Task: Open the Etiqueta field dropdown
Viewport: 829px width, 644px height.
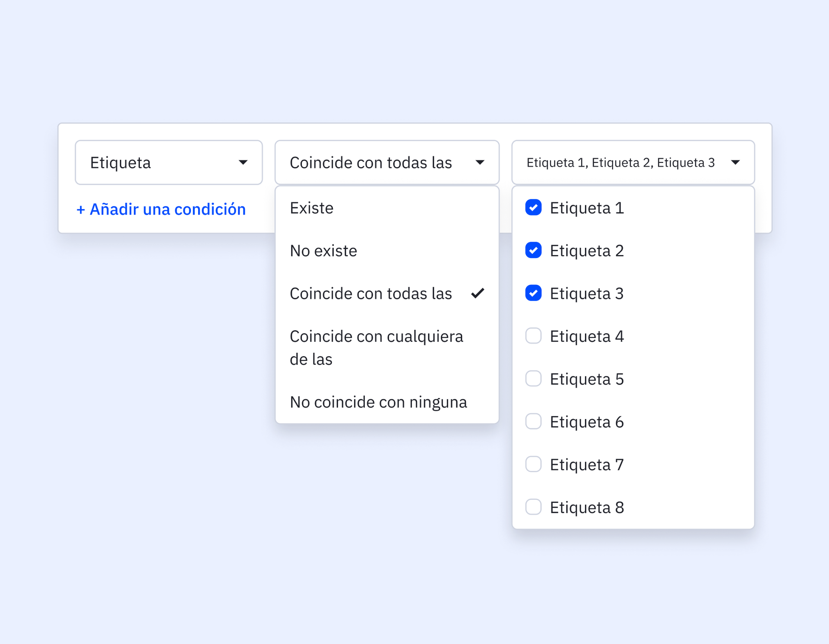Action: click(168, 162)
